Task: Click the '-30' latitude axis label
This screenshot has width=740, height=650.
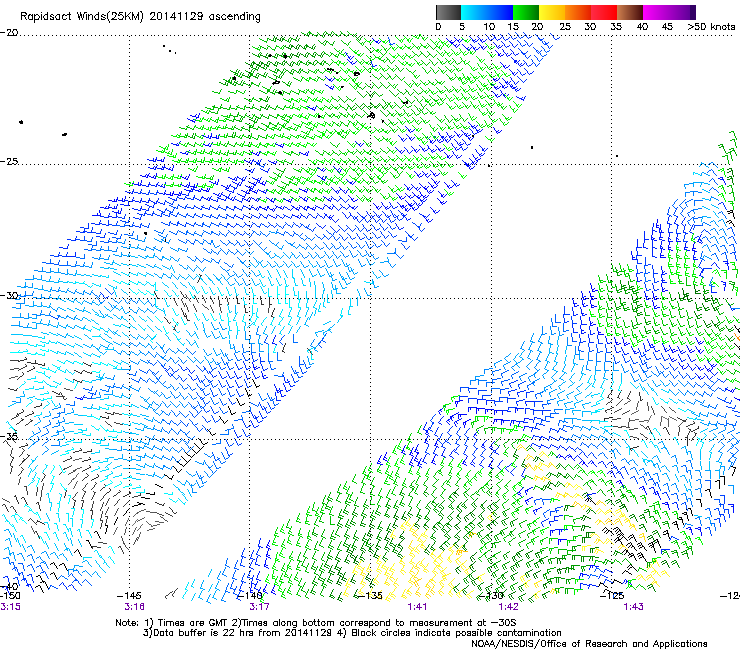Action: coord(9,295)
